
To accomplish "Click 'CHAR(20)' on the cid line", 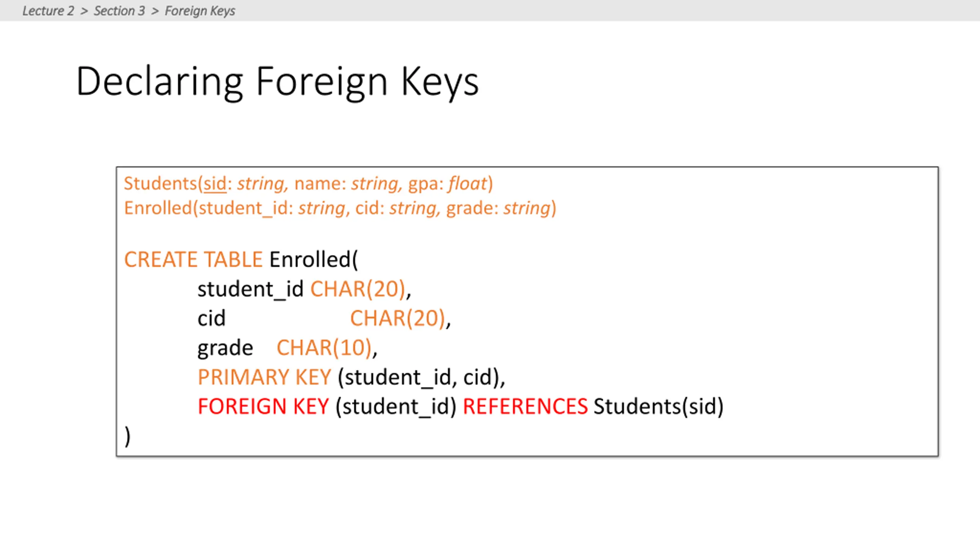I will (x=398, y=318).
